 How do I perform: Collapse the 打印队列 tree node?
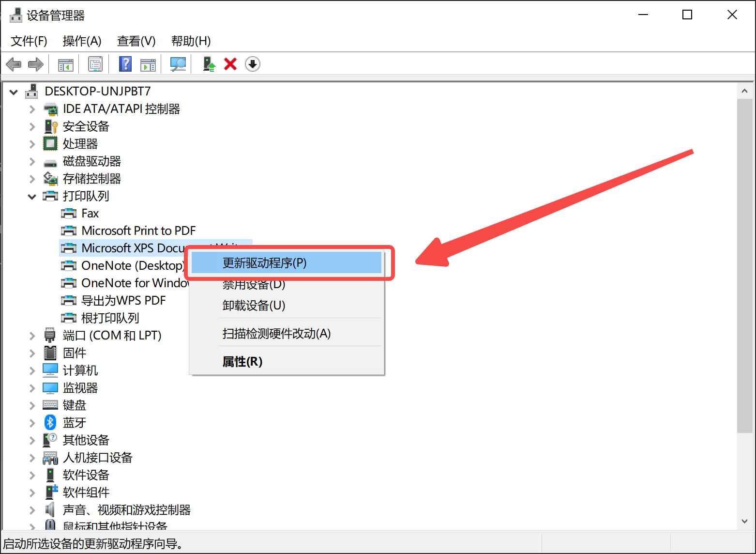coord(31,196)
